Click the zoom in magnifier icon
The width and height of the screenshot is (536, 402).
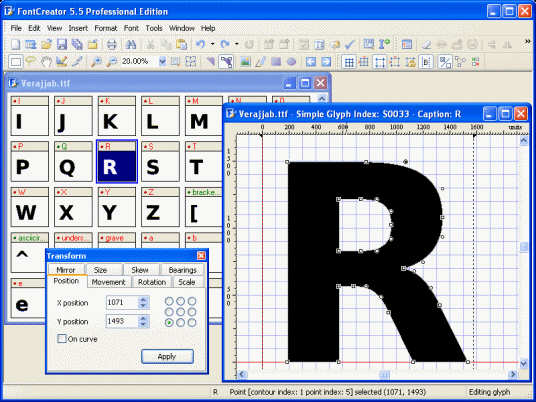pos(96,62)
